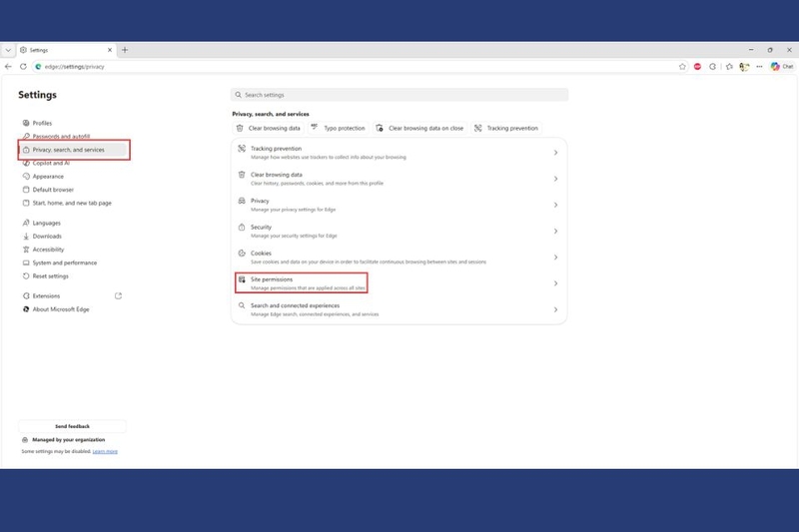Click the external link icon beside Extensions
Viewport: 799px width, 532px height.
point(118,295)
